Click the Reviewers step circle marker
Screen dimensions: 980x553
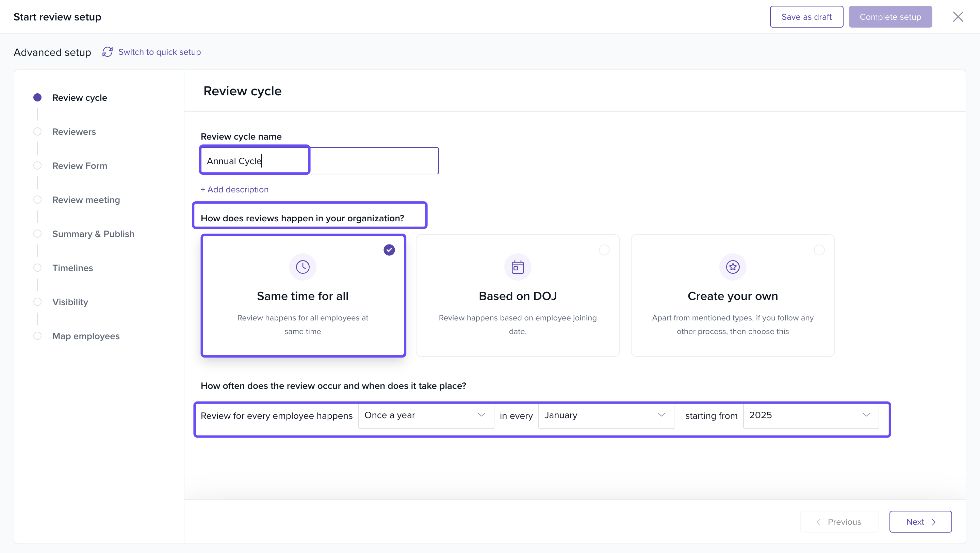pyautogui.click(x=37, y=132)
